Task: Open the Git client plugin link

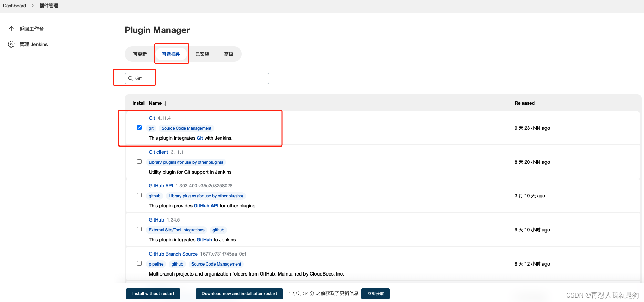Action: click(158, 152)
